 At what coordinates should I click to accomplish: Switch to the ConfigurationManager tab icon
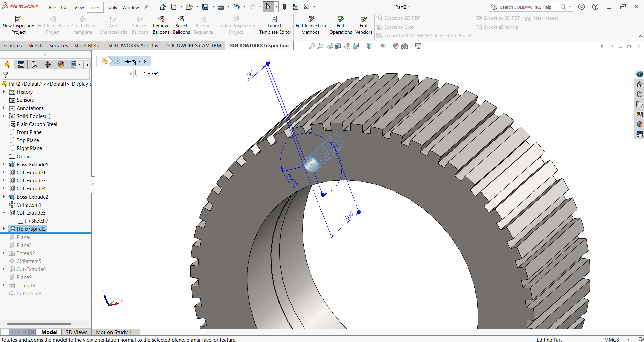point(34,65)
